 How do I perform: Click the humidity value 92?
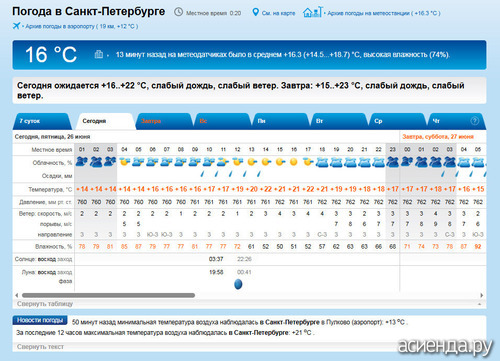click(478, 247)
